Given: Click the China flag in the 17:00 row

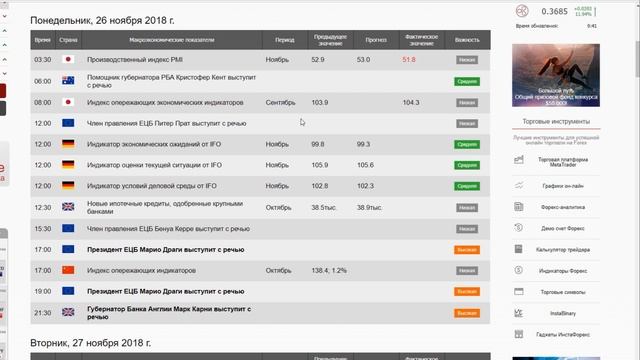Looking at the screenshot, I should coord(68,270).
